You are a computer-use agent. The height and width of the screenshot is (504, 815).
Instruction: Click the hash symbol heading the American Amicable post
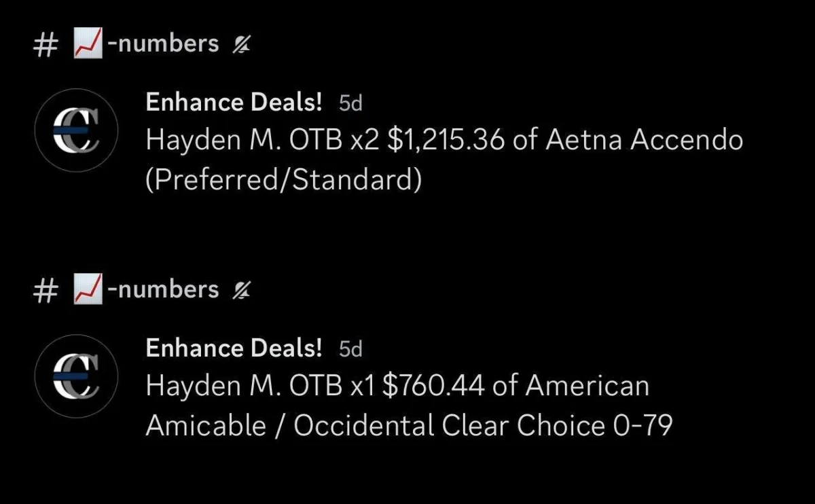44,291
